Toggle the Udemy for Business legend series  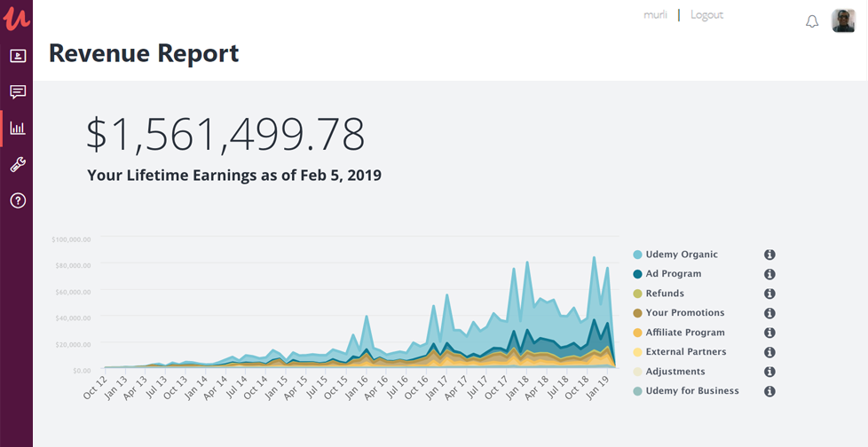[686, 390]
